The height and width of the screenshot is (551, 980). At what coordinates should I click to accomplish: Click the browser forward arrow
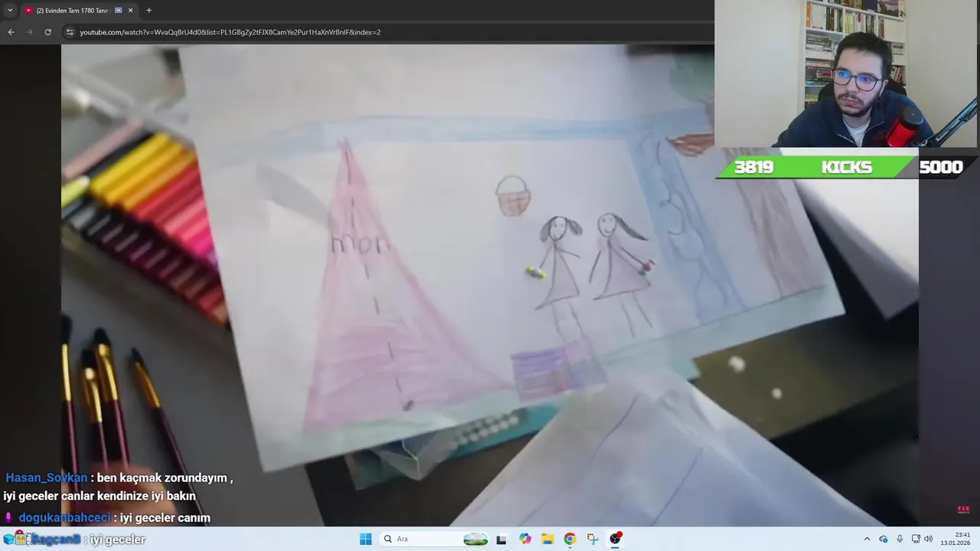pos(29,32)
